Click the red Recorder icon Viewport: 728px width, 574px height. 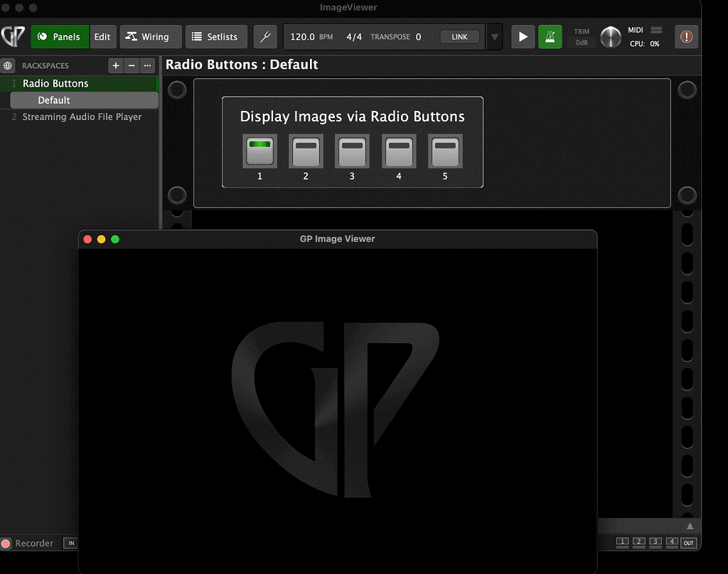(7, 543)
